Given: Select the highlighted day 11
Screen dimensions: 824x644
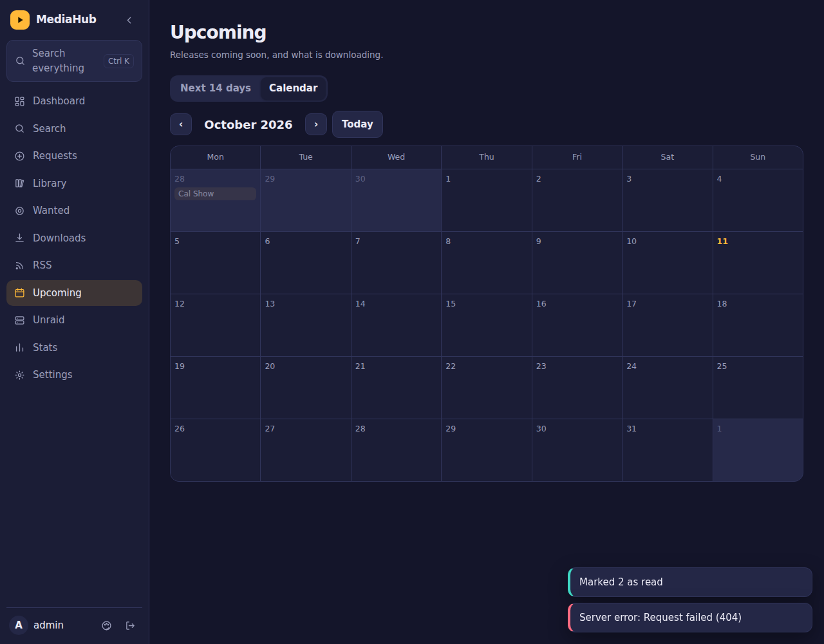Looking at the screenshot, I should pos(758,263).
